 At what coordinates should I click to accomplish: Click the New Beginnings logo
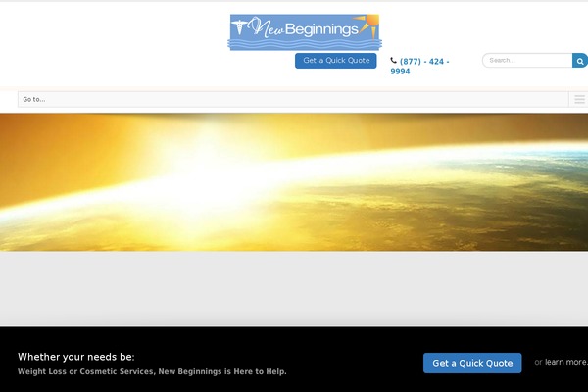click(x=305, y=32)
